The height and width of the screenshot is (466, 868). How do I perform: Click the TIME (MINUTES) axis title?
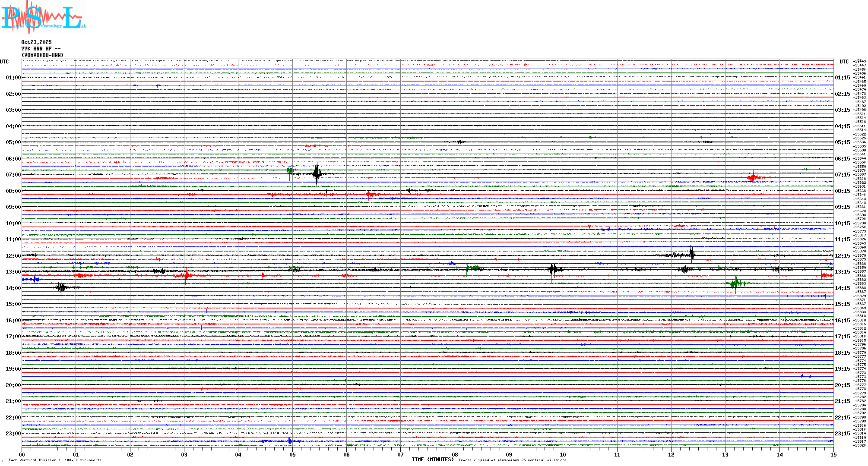433,460
